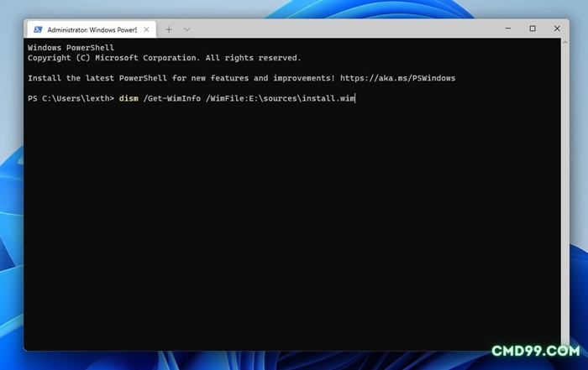Click the PowerShell icon on the tab

pyautogui.click(x=38, y=29)
